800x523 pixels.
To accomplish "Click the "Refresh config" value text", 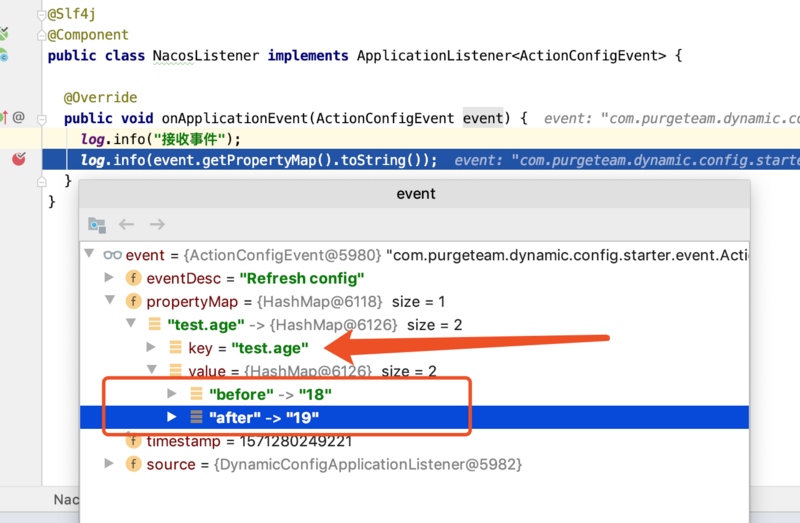I will click(302, 278).
